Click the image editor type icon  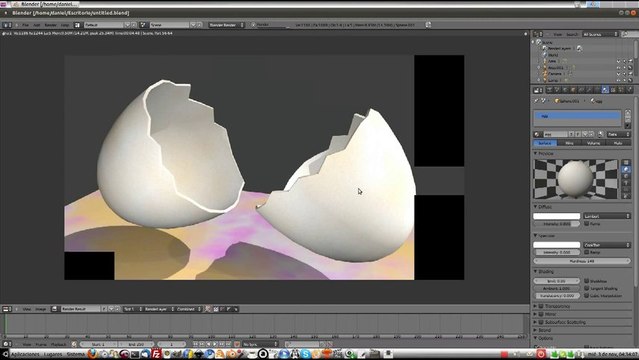click(x=7, y=309)
